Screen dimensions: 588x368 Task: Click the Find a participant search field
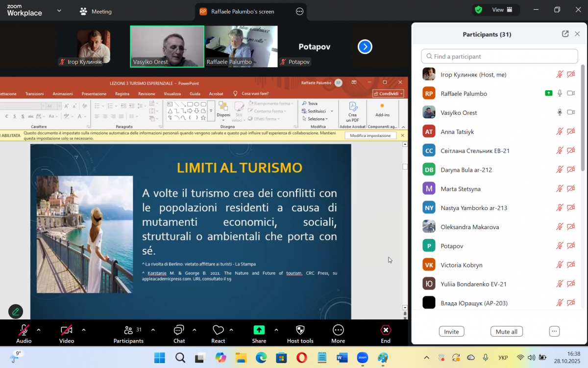tap(499, 56)
